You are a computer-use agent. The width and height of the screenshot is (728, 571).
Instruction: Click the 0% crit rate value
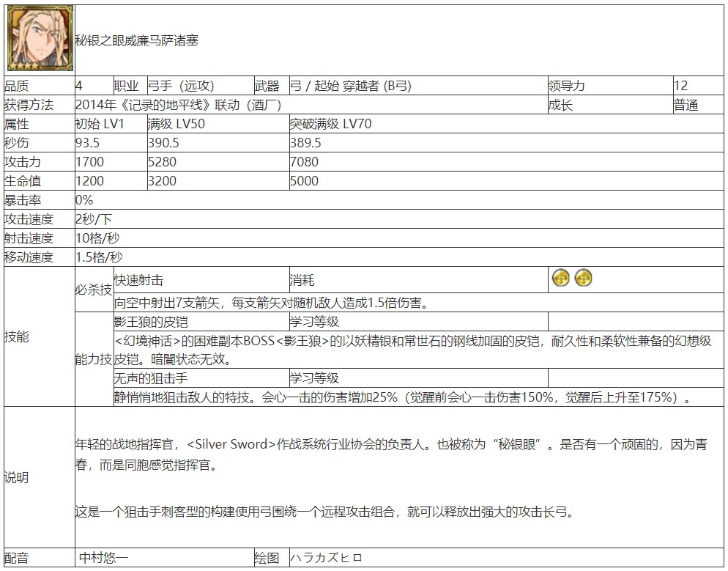pyautogui.click(x=84, y=200)
